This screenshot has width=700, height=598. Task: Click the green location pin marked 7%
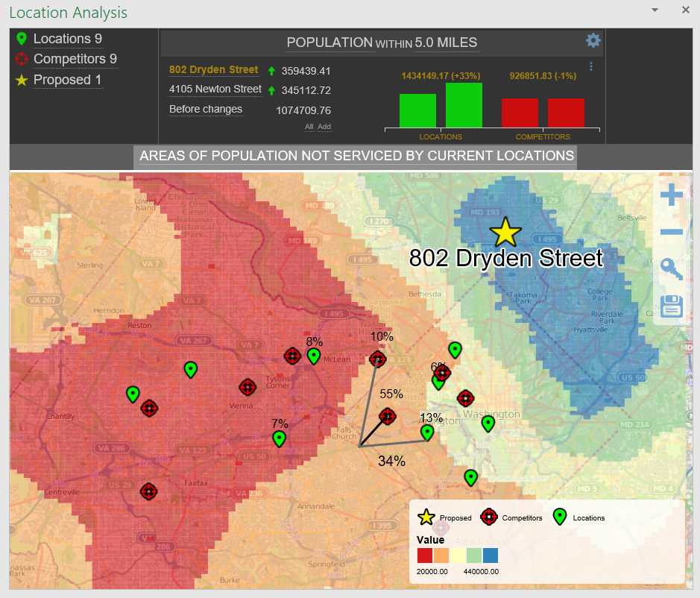tap(280, 438)
